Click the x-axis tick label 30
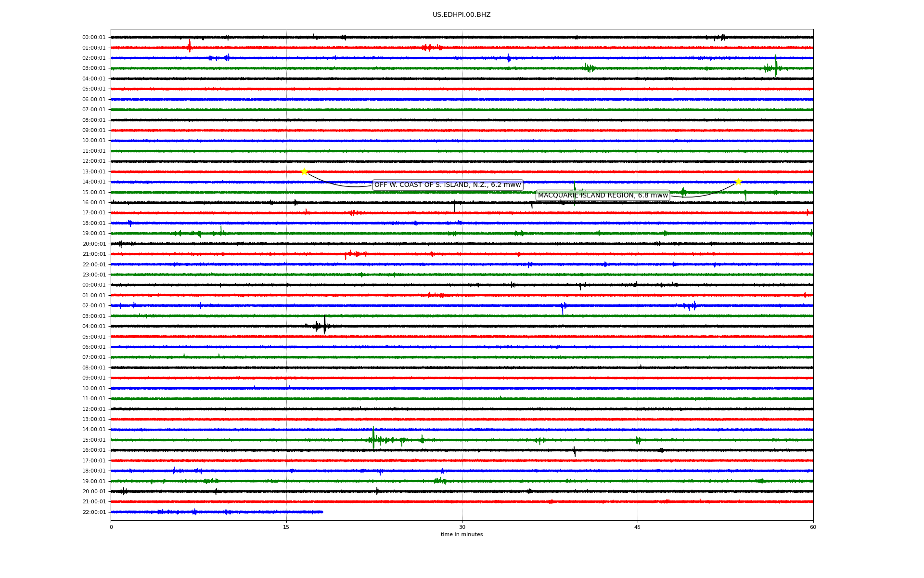 tap(462, 527)
